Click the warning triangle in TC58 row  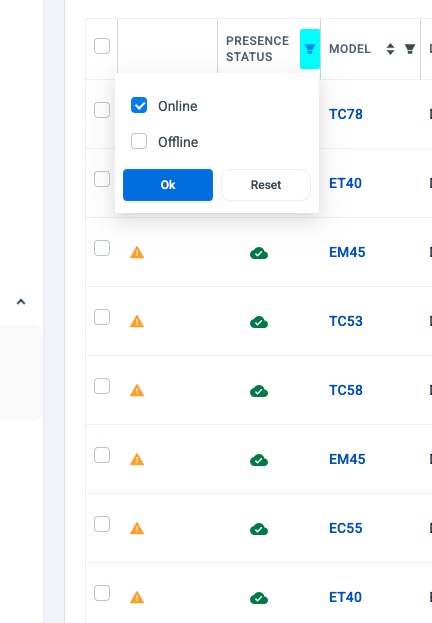137,390
